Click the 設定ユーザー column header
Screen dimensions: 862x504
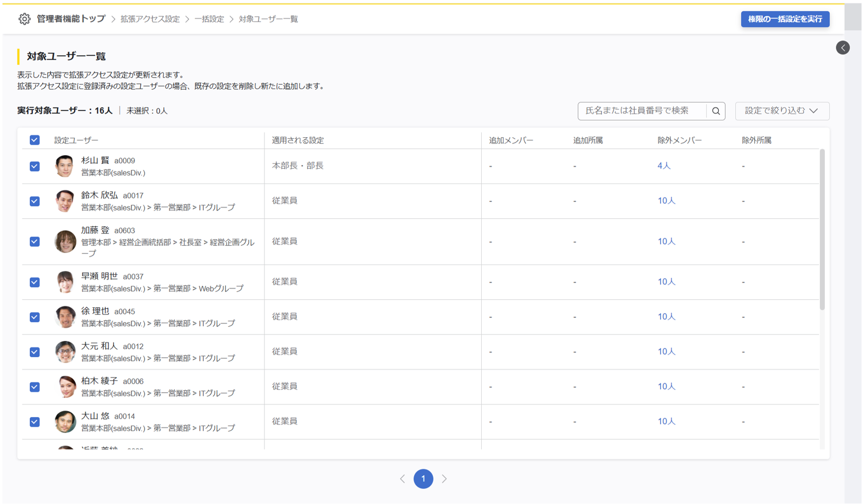click(76, 140)
